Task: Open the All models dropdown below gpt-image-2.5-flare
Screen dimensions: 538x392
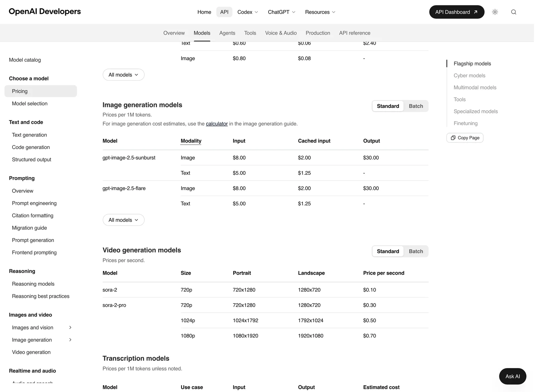Action: tap(123, 220)
